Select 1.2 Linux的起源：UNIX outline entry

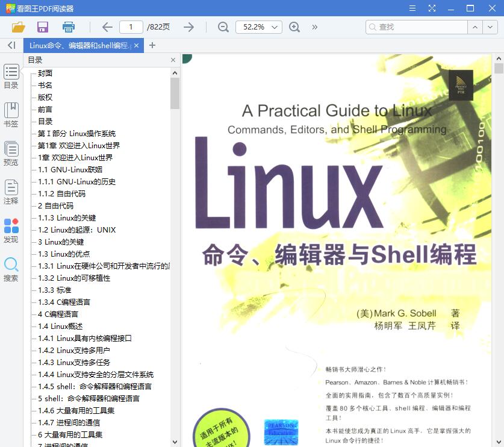click(x=77, y=230)
